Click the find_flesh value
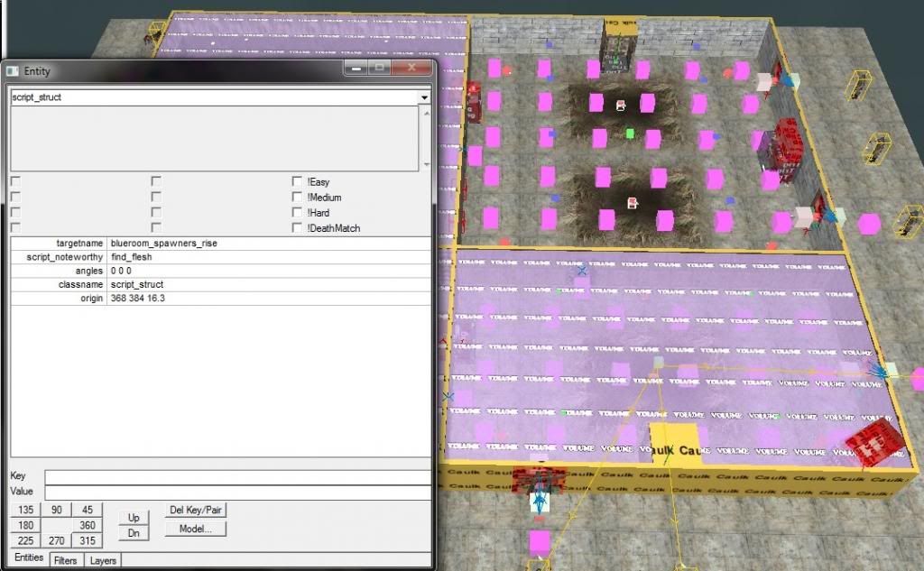924x571 pixels. [x=132, y=257]
